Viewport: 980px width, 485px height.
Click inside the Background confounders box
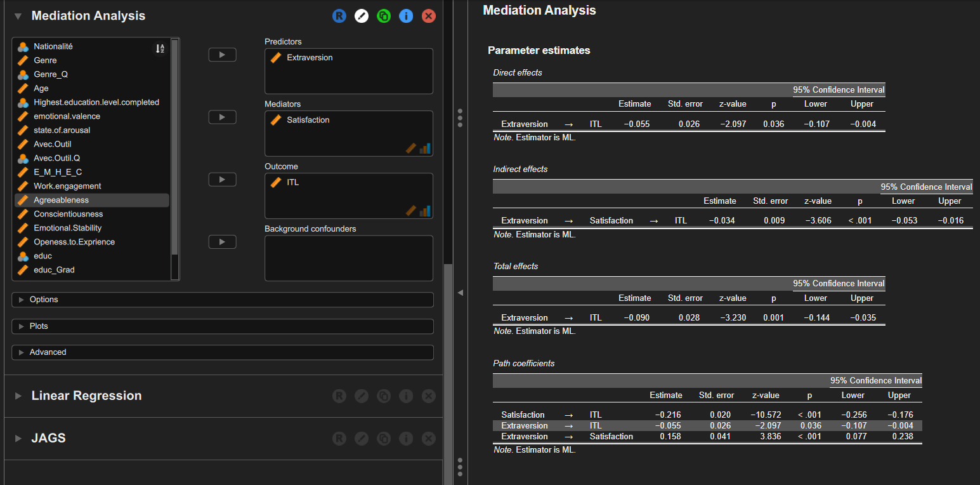(x=349, y=258)
